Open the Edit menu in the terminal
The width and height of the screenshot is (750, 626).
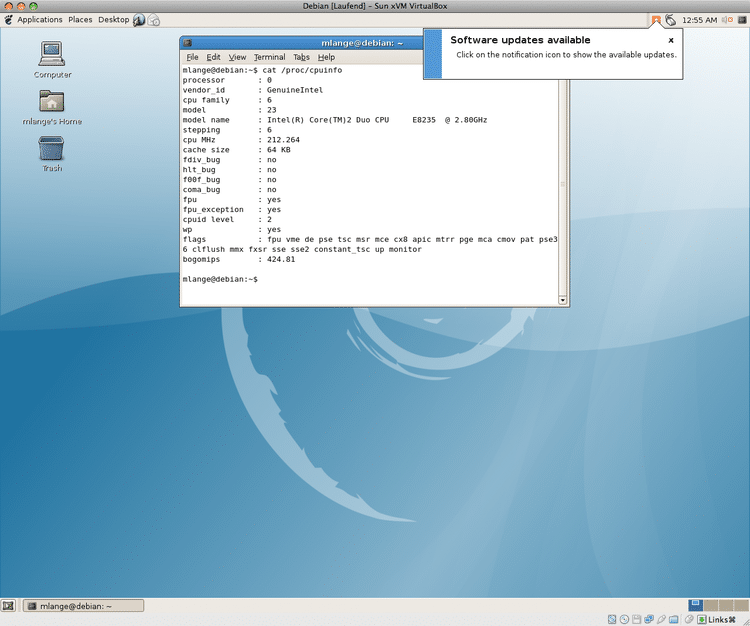pyautogui.click(x=213, y=57)
